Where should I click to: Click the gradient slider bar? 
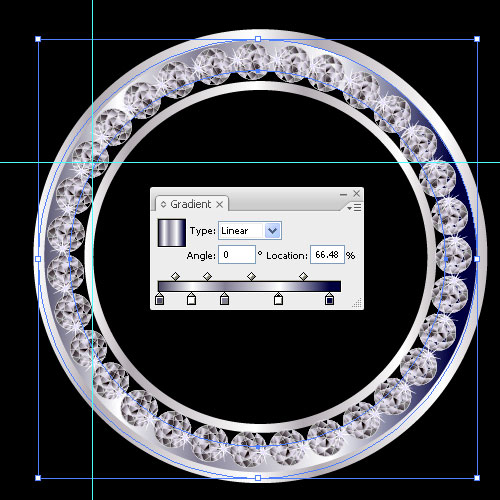(249, 286)
